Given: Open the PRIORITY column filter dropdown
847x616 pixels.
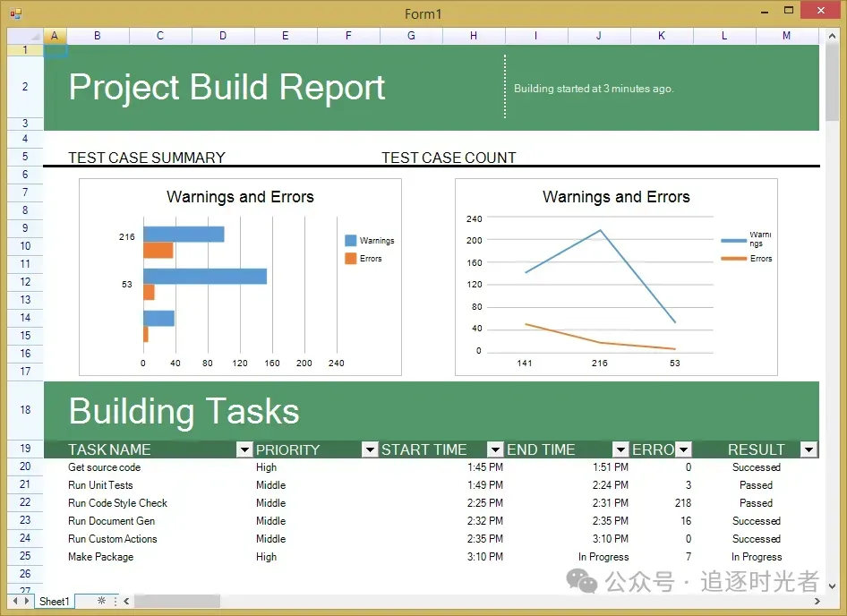Looking at the screenshot, I should tap(370, 449).
